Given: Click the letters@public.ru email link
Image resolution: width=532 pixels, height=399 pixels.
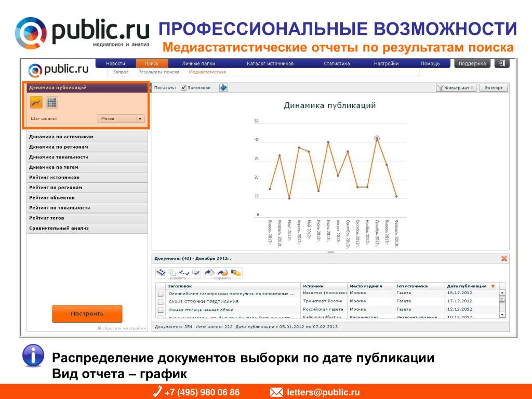Looking at the screenshot, I should click(323, 392).
